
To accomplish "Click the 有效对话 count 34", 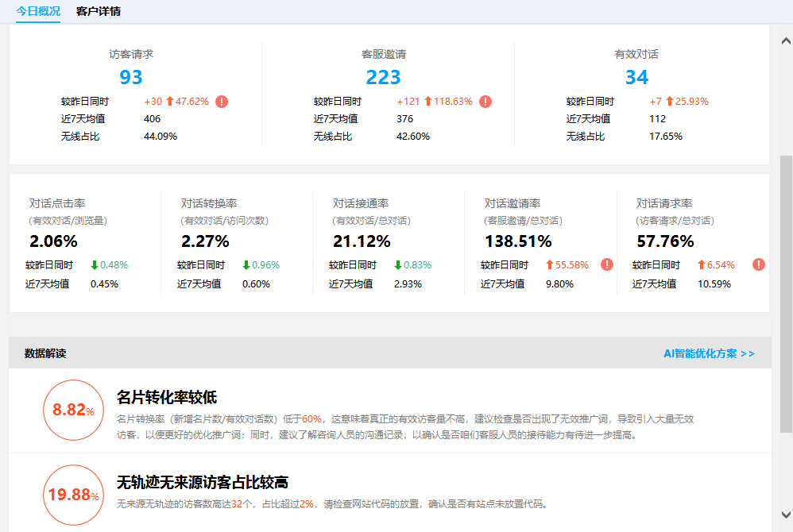I will (636, 77).
